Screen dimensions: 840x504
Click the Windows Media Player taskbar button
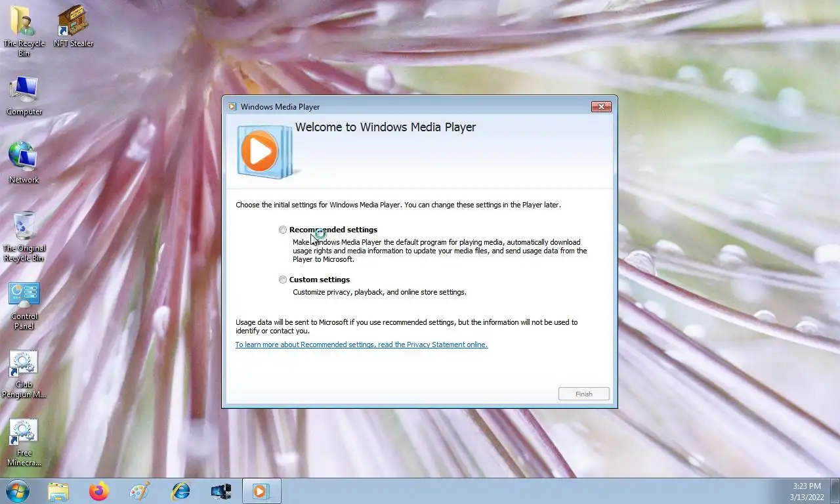(262, 491)
